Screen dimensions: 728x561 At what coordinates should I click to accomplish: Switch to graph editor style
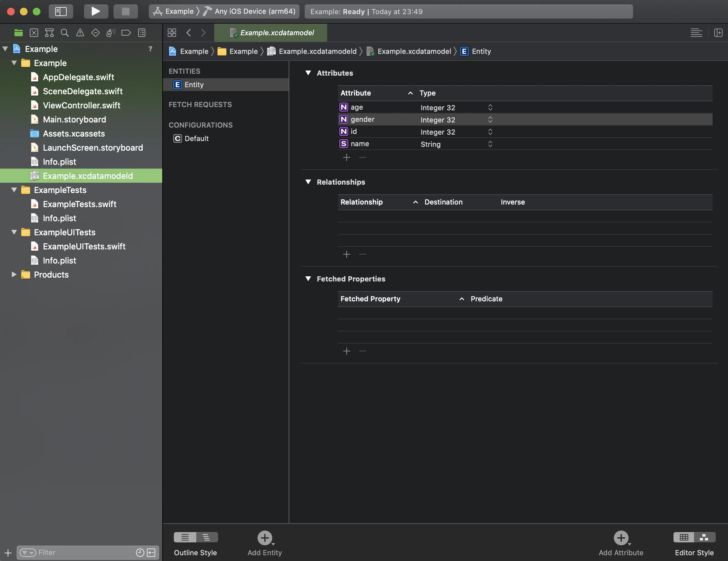[704, 537]
